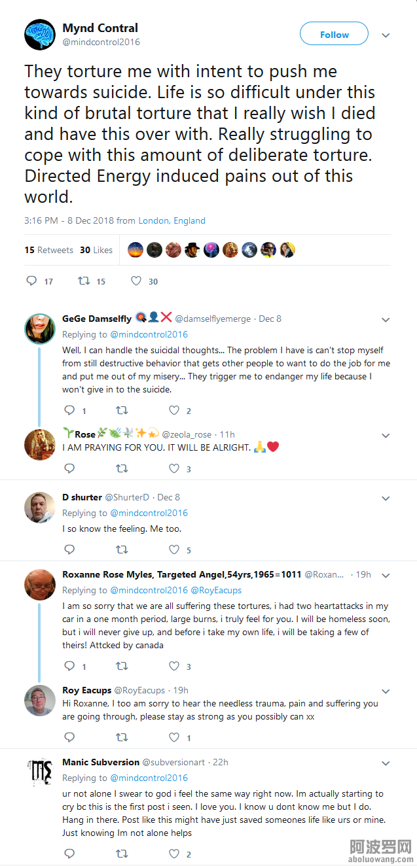The width and height of the screenshot is (417, 868).
Task: Retweet Rose's praying reply
Action: [122, 468]
